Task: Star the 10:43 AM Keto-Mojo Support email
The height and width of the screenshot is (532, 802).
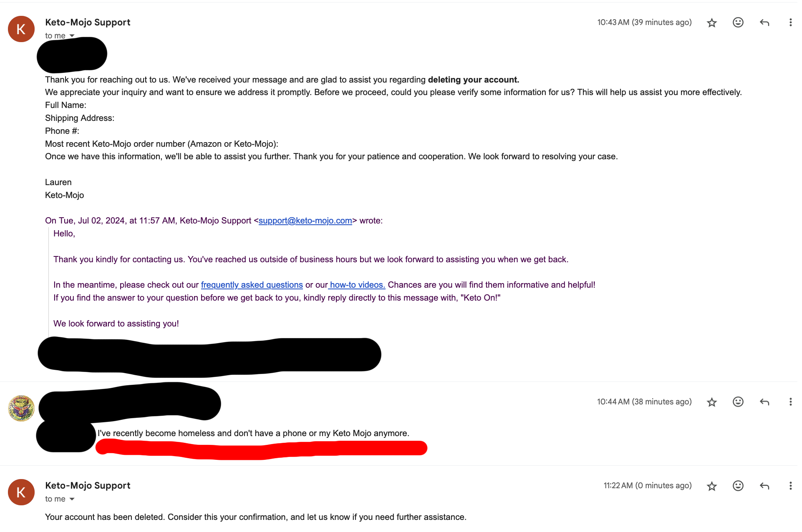Action: coord(711,23)
